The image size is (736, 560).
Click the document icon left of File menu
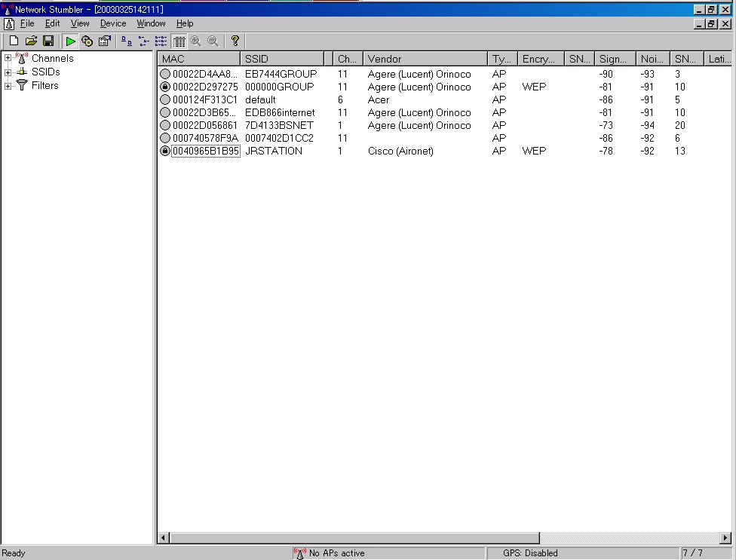point(9,23)
